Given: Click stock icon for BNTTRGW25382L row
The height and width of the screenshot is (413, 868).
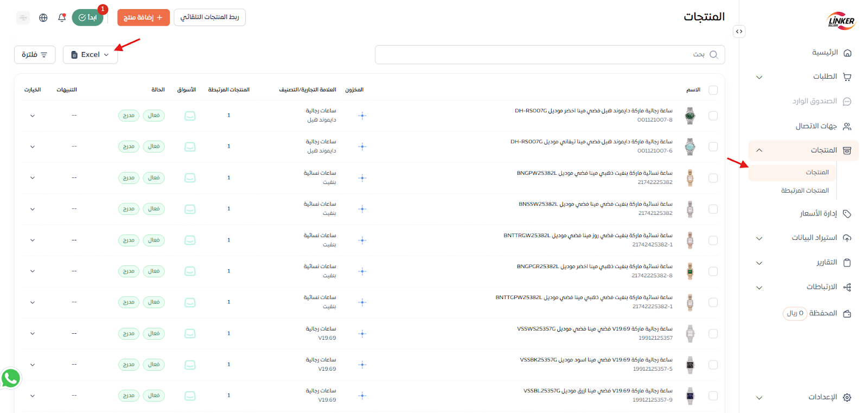Looking at the screenshot, I should pos(362,240).
